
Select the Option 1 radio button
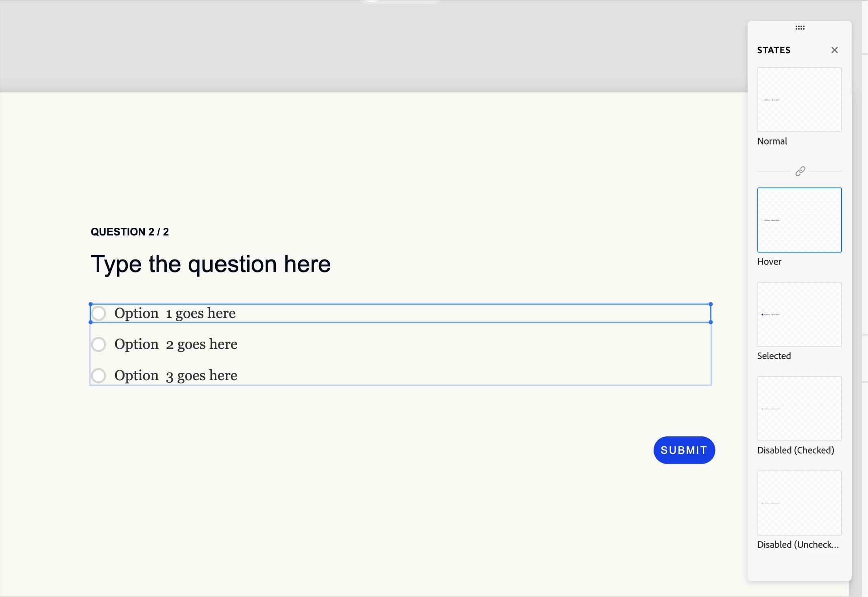[99, 313]
